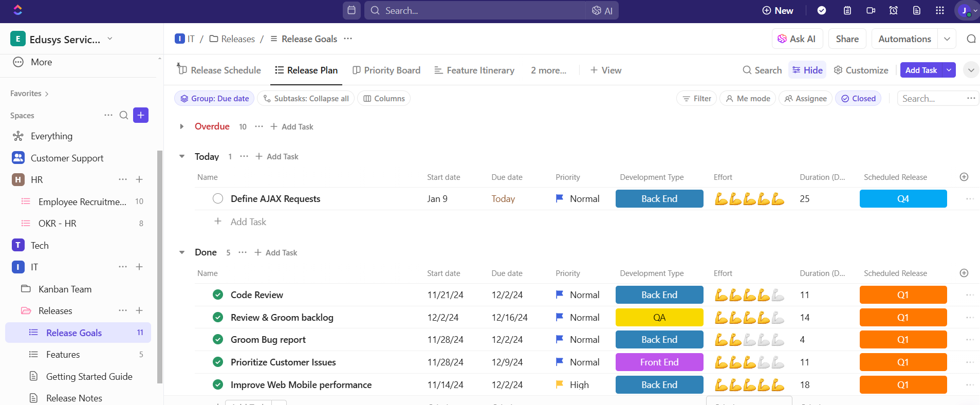The width and height of the screenshot is (980, 405).
Task: Expand Favorites section
Action: 29,94
